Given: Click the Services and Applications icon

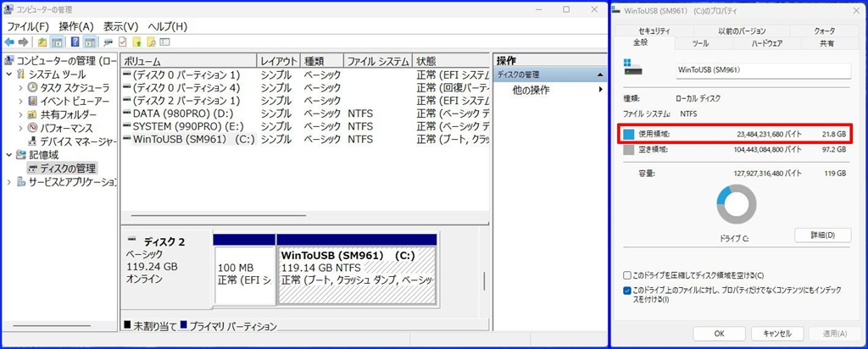Looking at the screenshot, I should click(21, 181).
